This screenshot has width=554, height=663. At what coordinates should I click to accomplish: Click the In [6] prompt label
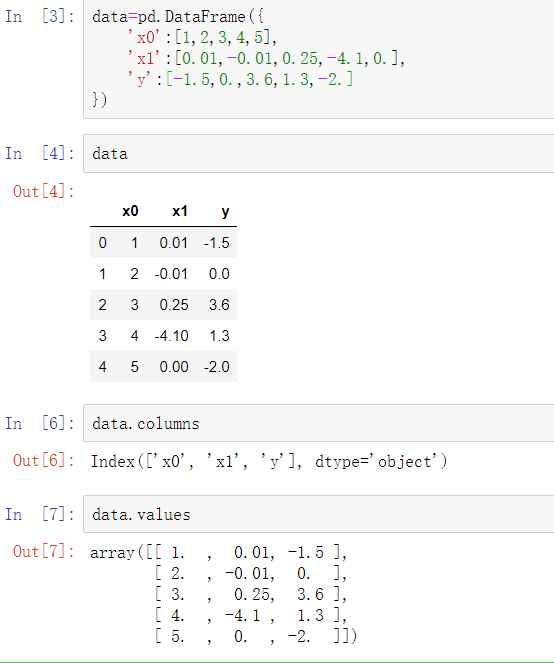pos(40,423)
